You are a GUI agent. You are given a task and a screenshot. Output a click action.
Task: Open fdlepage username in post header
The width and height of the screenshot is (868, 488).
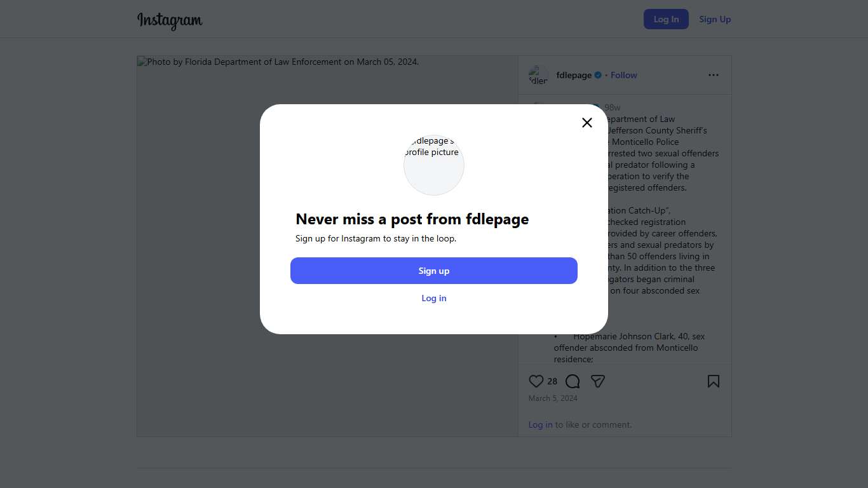574,75
